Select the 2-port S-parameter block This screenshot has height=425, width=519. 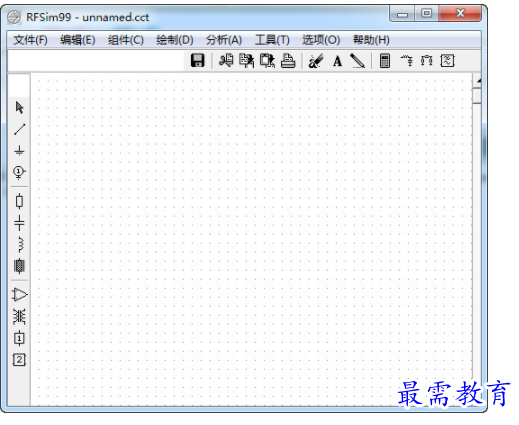pyautogui.click(x=19, y=360)
